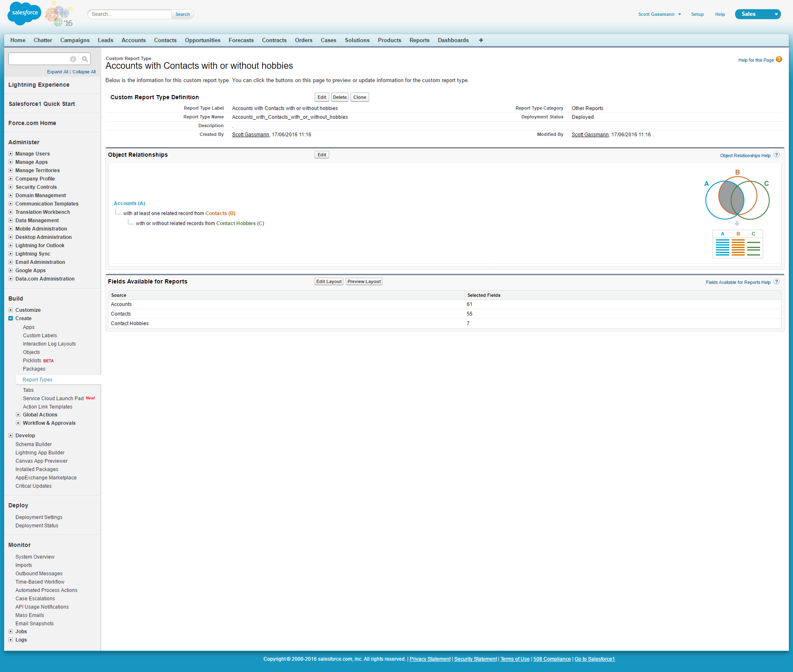
Task: Click the Salesforce cloud logo
Action: coord(24,14)
